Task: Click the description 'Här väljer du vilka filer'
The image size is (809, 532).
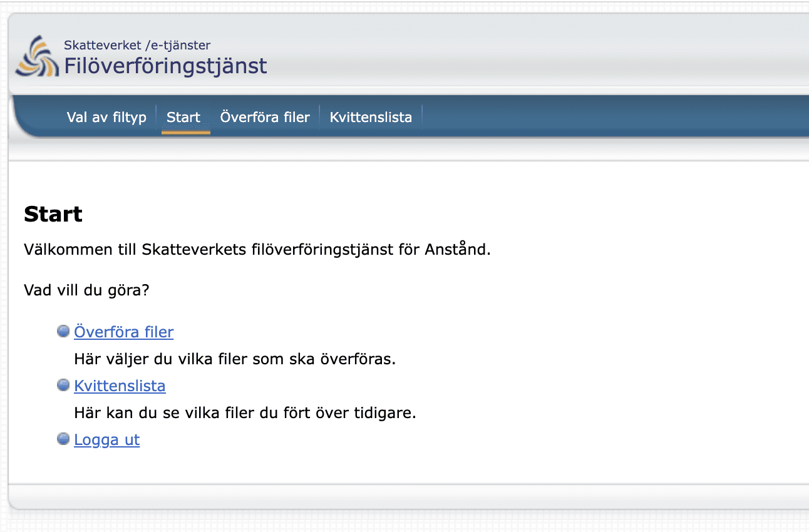Action: pos(235,360)
